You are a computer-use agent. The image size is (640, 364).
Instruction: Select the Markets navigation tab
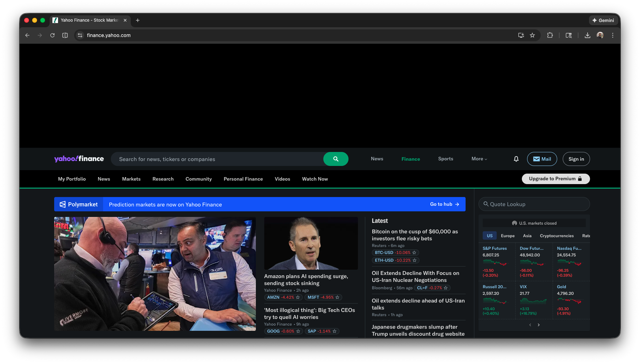(x=131, y=179)
